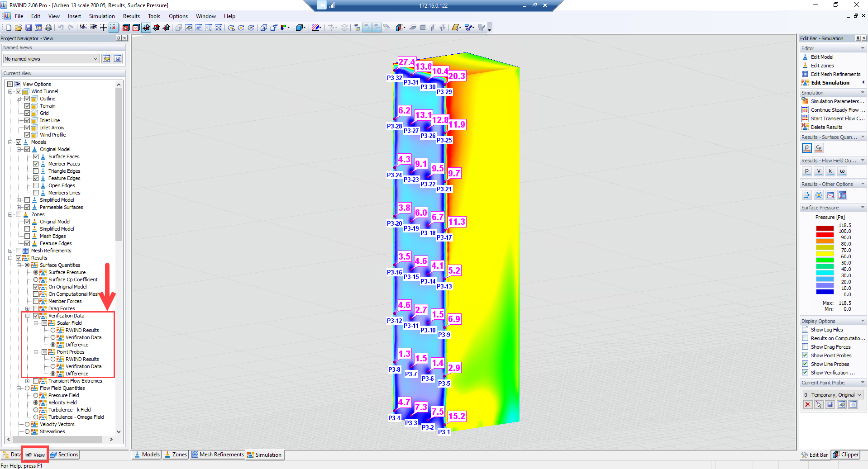Collapse the Verification Data tree node
Image resolution: width=868 pixels, height=469 pixels.
point(27,316)
